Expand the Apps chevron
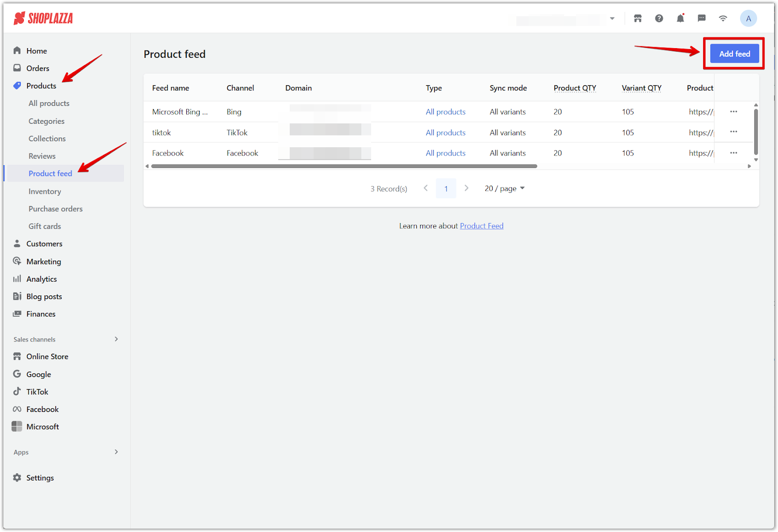The height and width of the screenshot is (532, 778). click(116, 452)
